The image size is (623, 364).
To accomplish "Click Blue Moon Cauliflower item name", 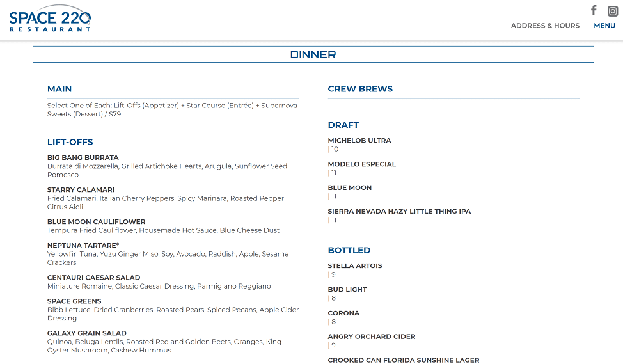I will (97, 222).
